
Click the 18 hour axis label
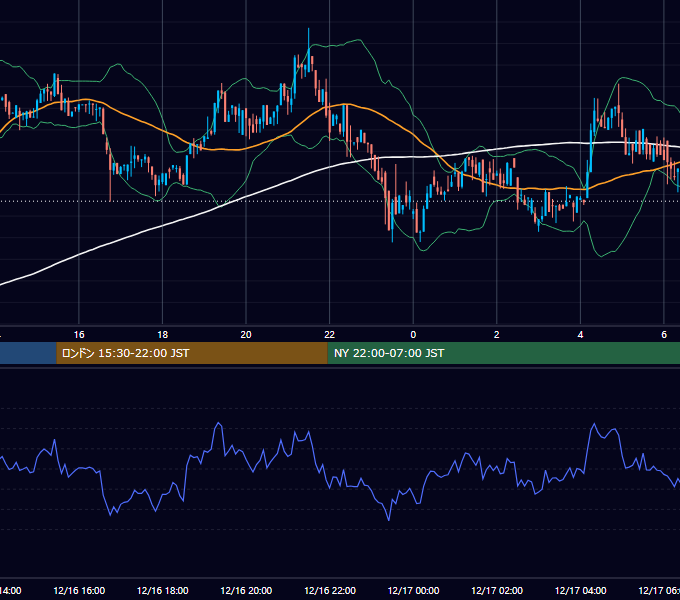pyautogui.click(x=163, y=335)
